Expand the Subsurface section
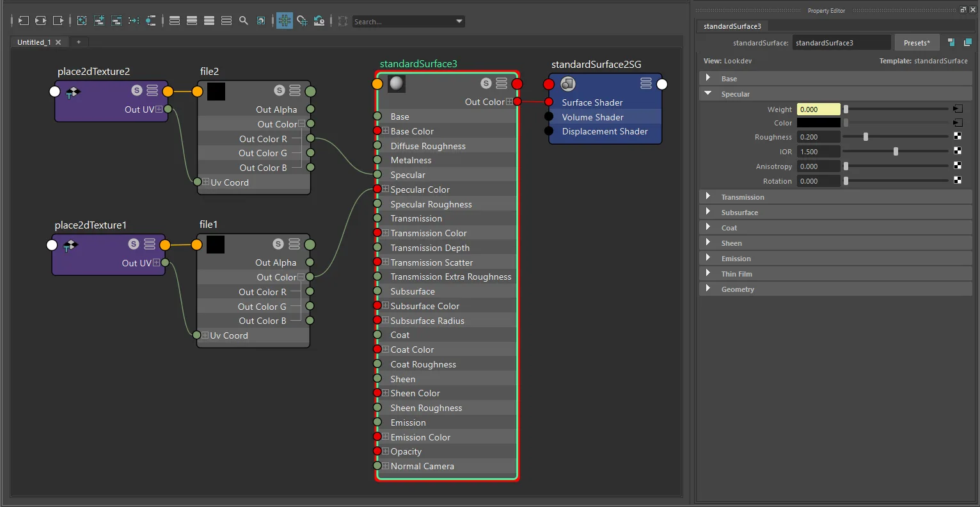980x507 pixels. (x=707, y=212)
